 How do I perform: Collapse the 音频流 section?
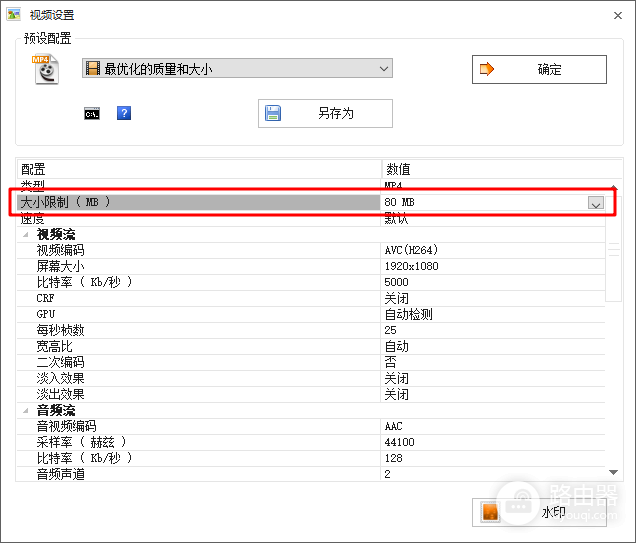coord(26,410)
